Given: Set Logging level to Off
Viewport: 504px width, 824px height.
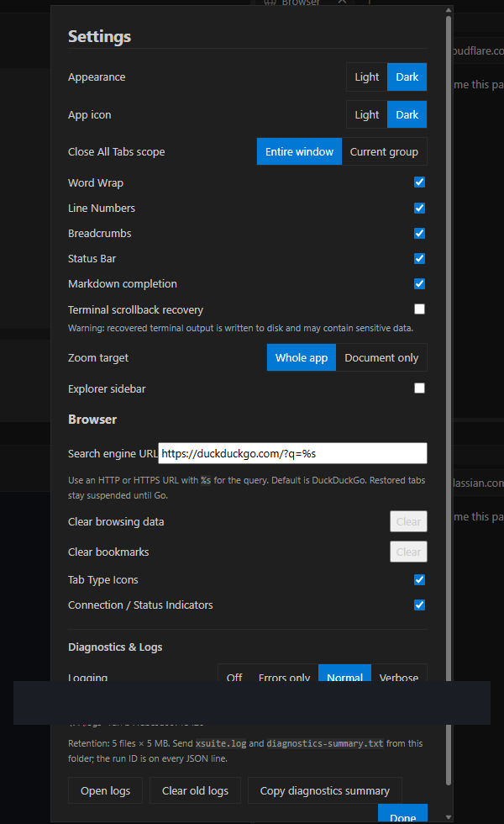Looking at the screenshot, I should point(234,673).
